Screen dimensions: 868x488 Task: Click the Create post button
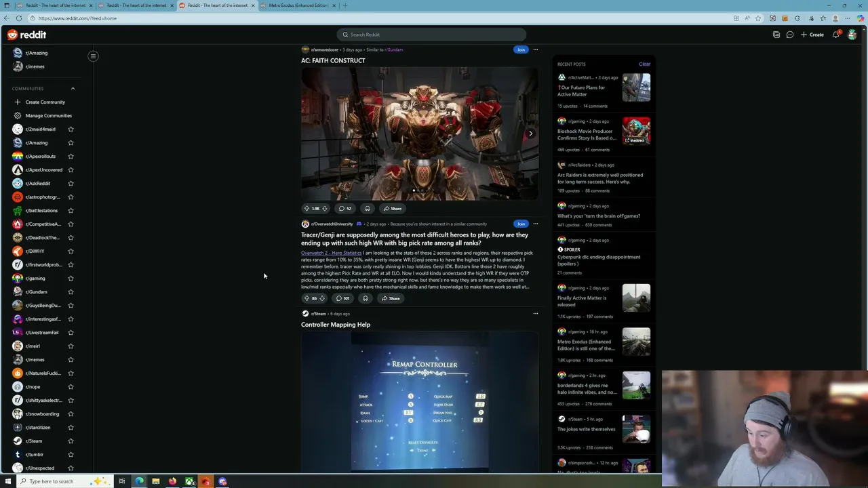pos(812,35)
